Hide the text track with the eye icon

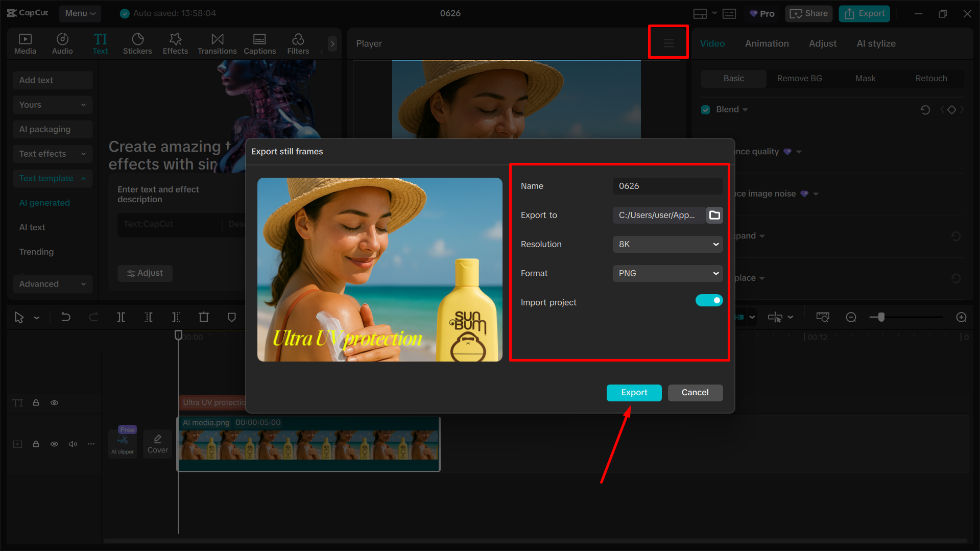[x=54, y=402]
